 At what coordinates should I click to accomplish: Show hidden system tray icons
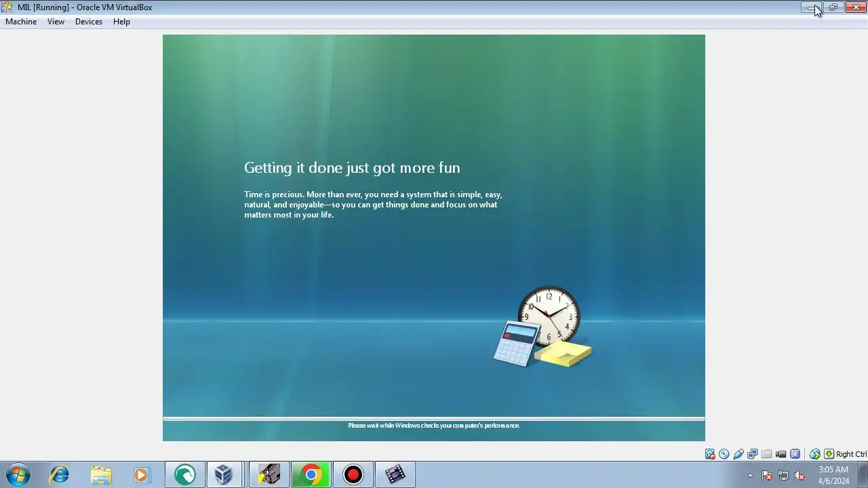(x=750, y=475)
